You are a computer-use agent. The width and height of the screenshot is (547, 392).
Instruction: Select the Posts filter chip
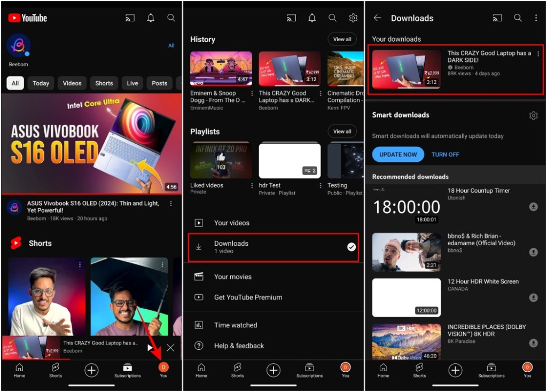159,83
